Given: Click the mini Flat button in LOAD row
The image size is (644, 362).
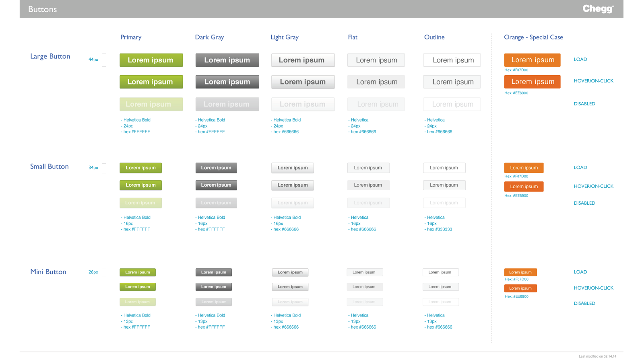Looking at the screenshot, I should point(365,272).
